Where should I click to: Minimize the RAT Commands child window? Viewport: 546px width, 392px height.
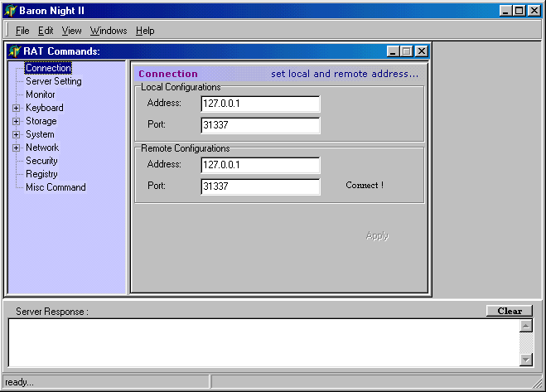[x=394, y=51]
